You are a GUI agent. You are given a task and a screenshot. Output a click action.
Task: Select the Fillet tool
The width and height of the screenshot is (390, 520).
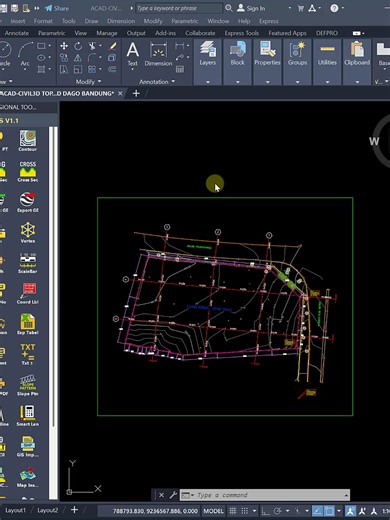[x=92, y=58]
